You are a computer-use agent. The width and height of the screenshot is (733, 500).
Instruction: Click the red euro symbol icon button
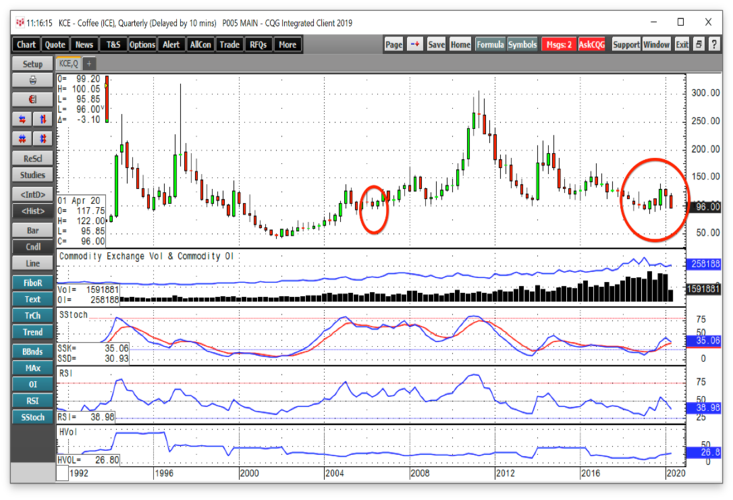[32, 100]
